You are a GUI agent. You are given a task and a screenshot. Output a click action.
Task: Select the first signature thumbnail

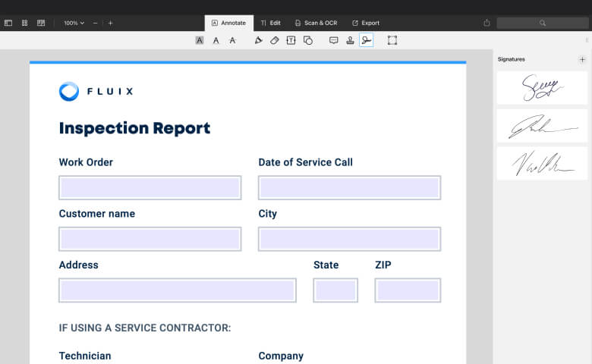coord(542,88)
